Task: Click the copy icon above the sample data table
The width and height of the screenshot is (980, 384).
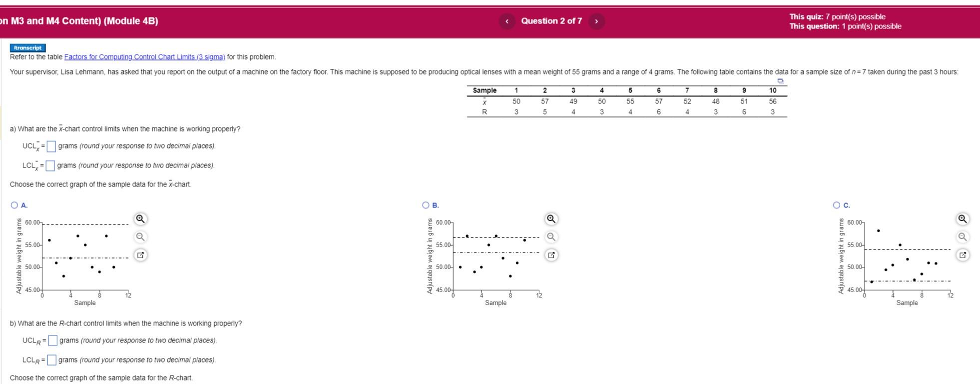Action: tap(780, 80)
